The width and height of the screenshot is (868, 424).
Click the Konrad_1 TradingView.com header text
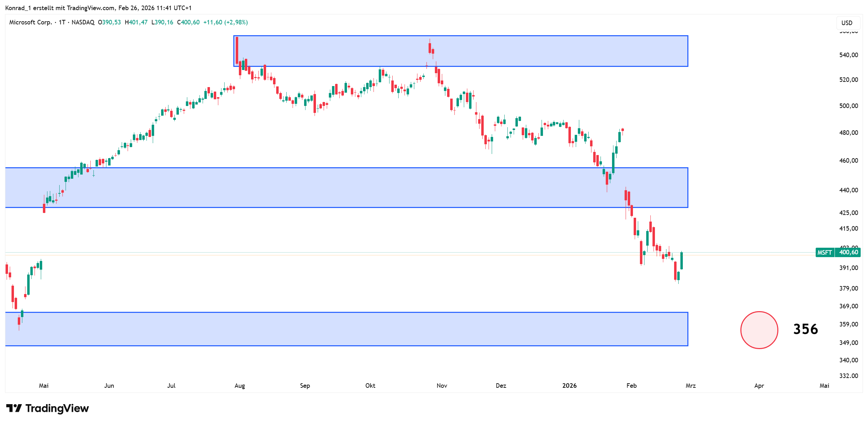[x=98, y=8]
